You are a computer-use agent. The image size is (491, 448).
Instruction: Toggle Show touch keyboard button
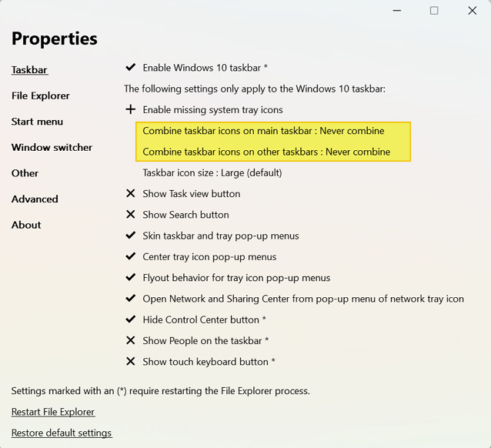pyautogui.click(x=200, y=362)
